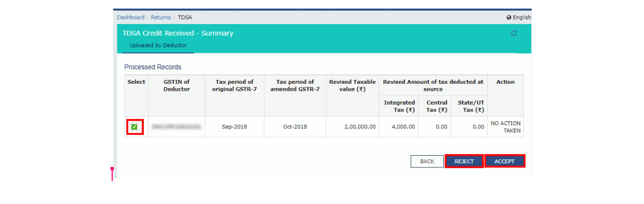Click the NO ACTION TAKEN status cell
644x204 pixels.
506,127
